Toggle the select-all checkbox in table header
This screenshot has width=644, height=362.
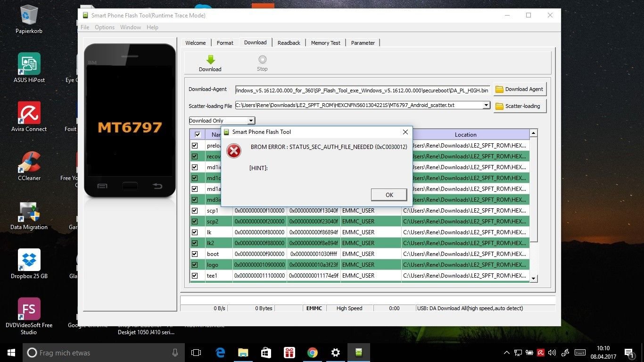click(198, 135)
